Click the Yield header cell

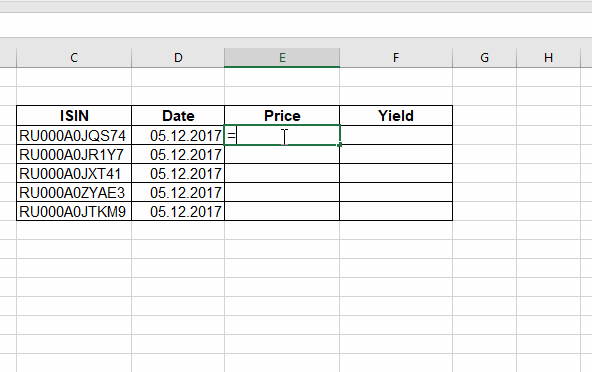point(396,116)
